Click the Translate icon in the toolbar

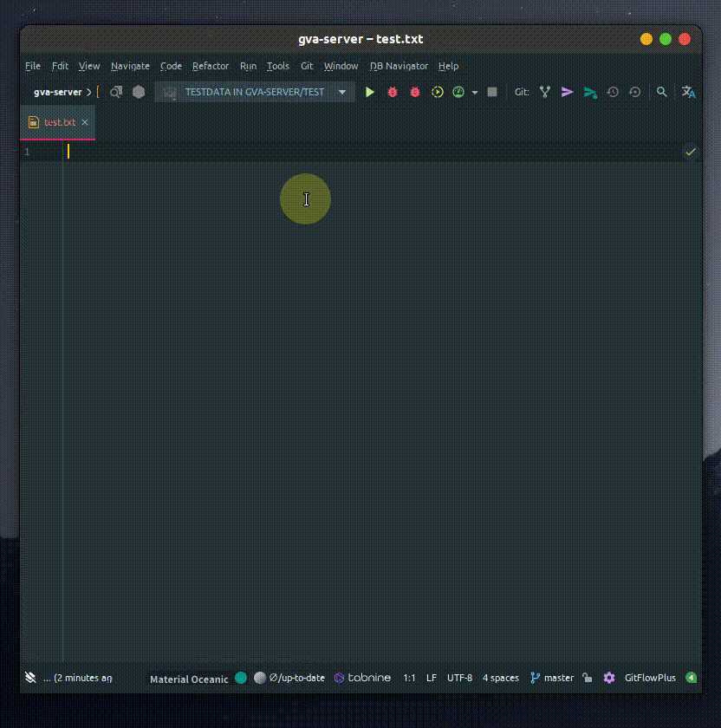tap(689, 92)
